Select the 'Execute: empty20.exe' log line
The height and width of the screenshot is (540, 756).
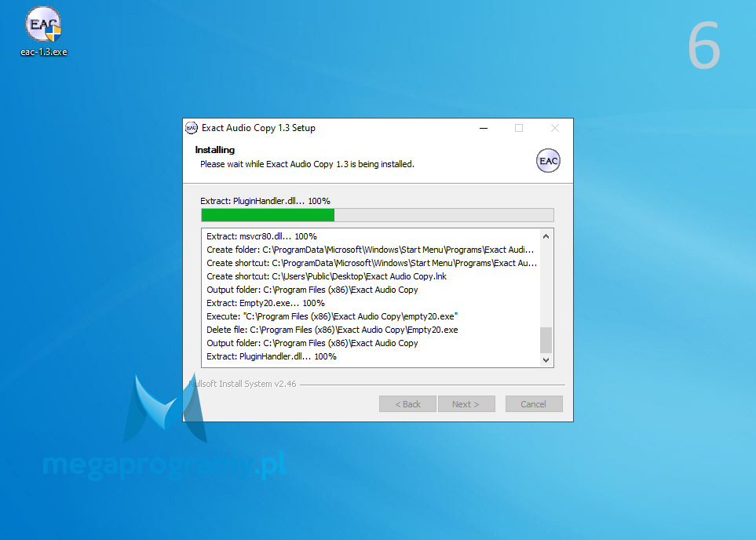coord(332,316)
